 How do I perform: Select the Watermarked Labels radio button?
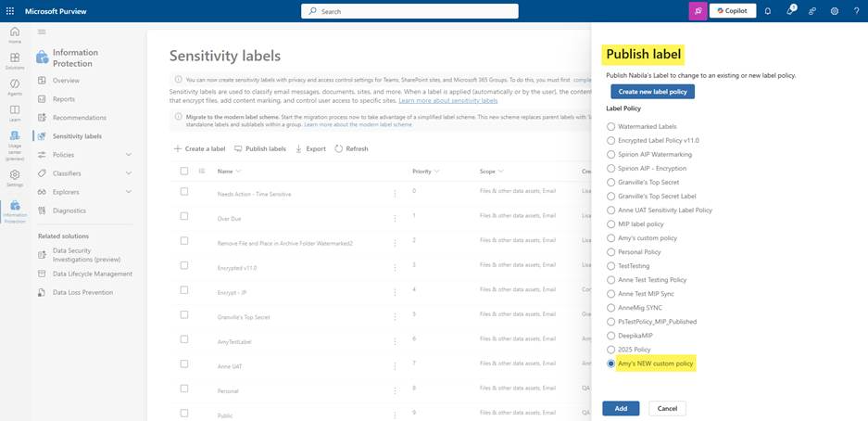[x=611, y=127]
